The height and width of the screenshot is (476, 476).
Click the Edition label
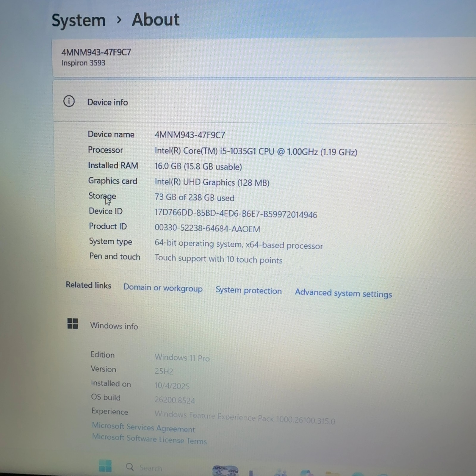point(103,355)
